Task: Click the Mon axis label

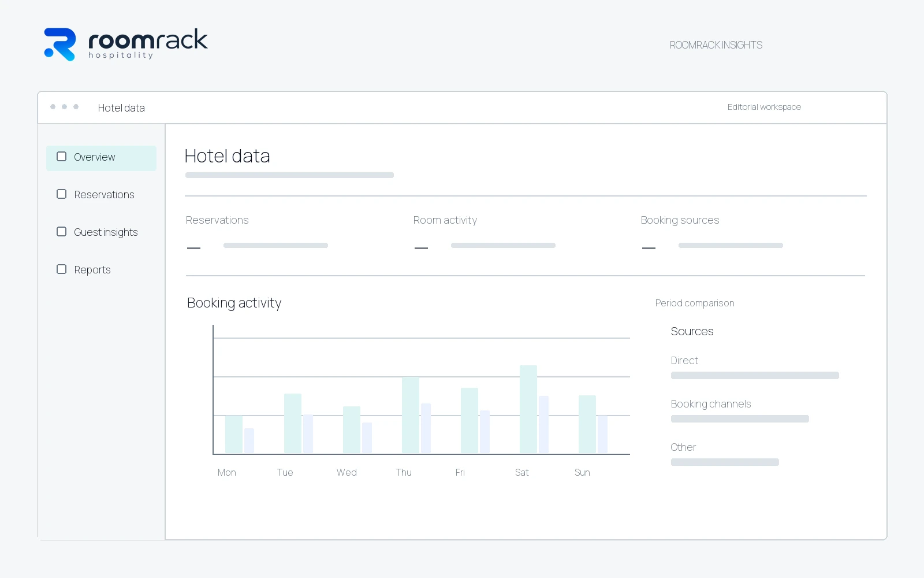Action: coord(227,473)
